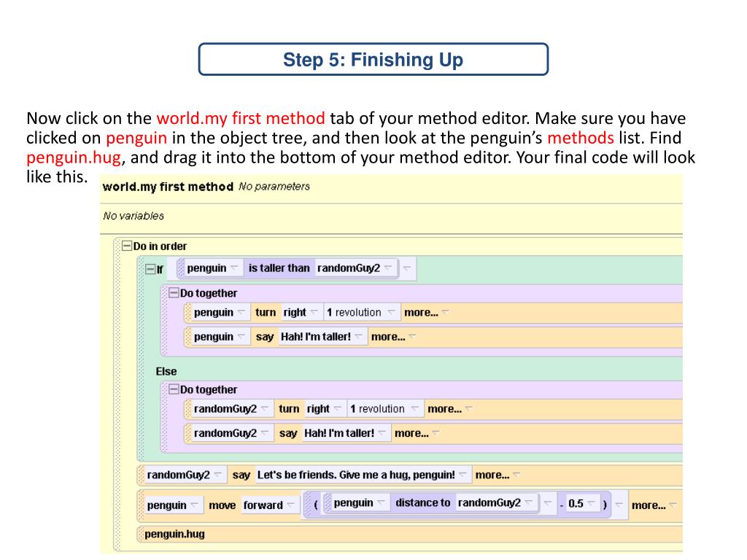This screenshot has width=747, height=560.
Task: Open condition dropdown arrow after randomGuy2
Action: tap(406, 268)
